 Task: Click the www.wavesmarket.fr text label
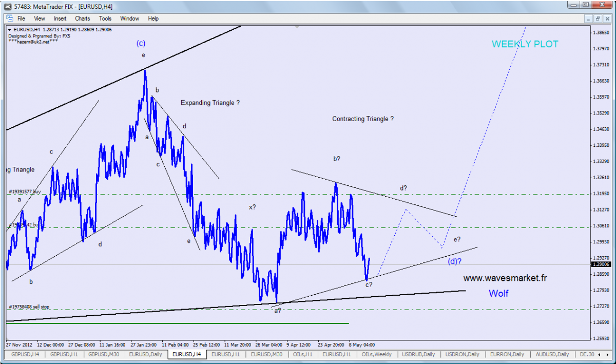[x=505, y=278]
